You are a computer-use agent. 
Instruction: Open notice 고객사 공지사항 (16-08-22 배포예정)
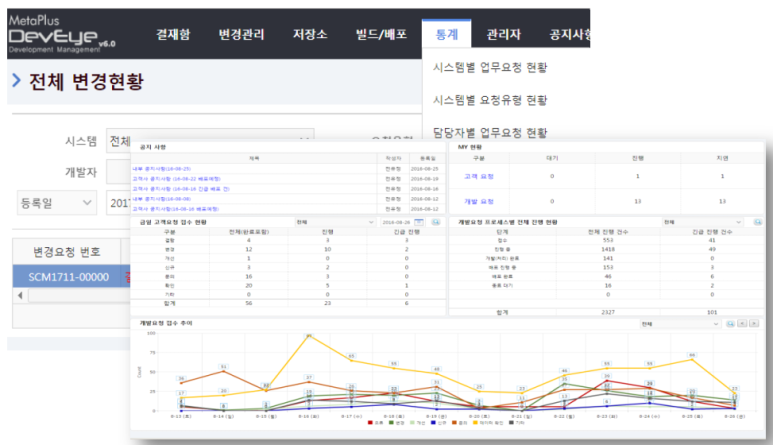click(176, 179)
